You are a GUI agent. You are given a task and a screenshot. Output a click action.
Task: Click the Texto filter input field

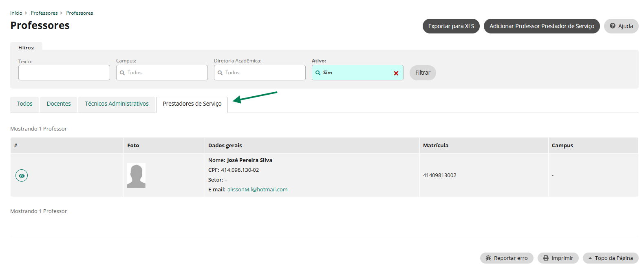point(64,73)
